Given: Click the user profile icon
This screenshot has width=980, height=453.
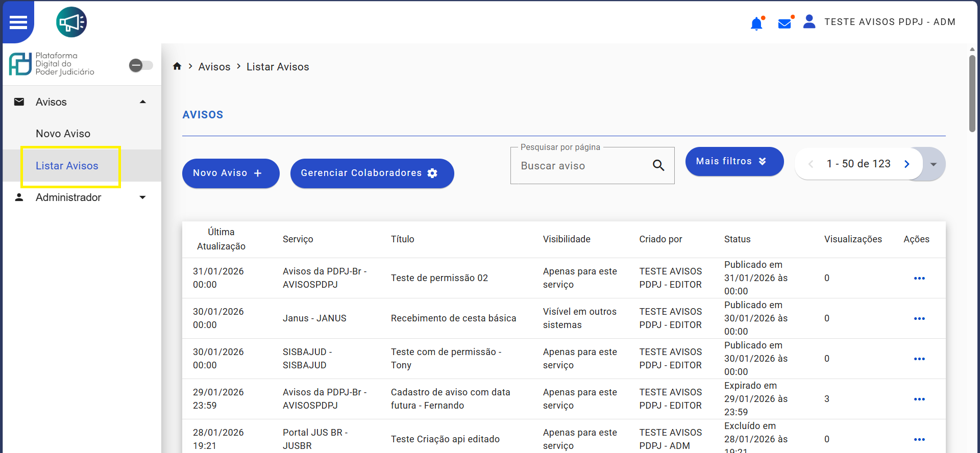Looking at the screenshot, I should point(809,22).
